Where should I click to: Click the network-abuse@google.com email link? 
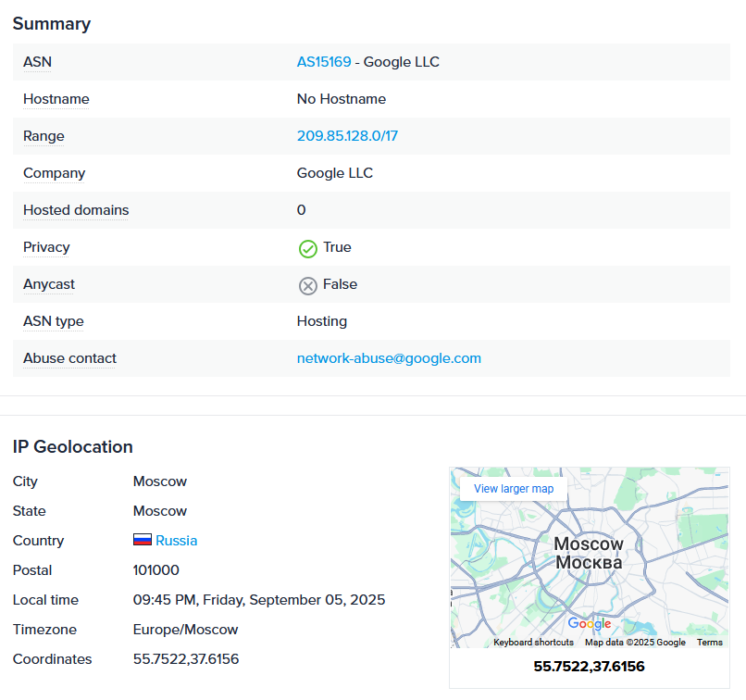tap(389, 358)
